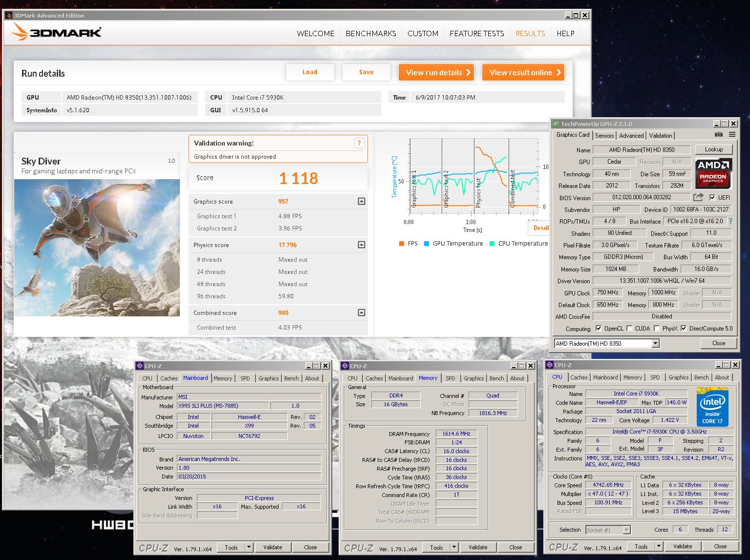Open the GPU selection dropdown in GPU-Z
750x560 pixels.
pos(655,343)
